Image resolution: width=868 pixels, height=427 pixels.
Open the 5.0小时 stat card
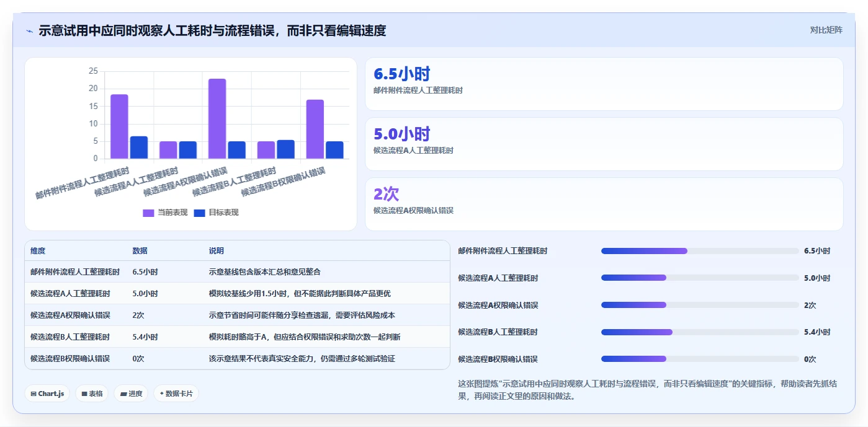(604, 144)
